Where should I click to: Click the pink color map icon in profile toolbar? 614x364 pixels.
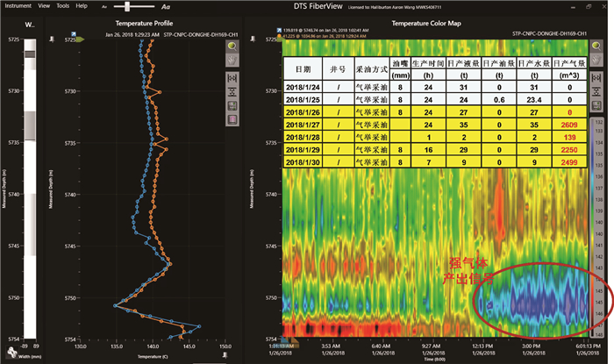233,118
